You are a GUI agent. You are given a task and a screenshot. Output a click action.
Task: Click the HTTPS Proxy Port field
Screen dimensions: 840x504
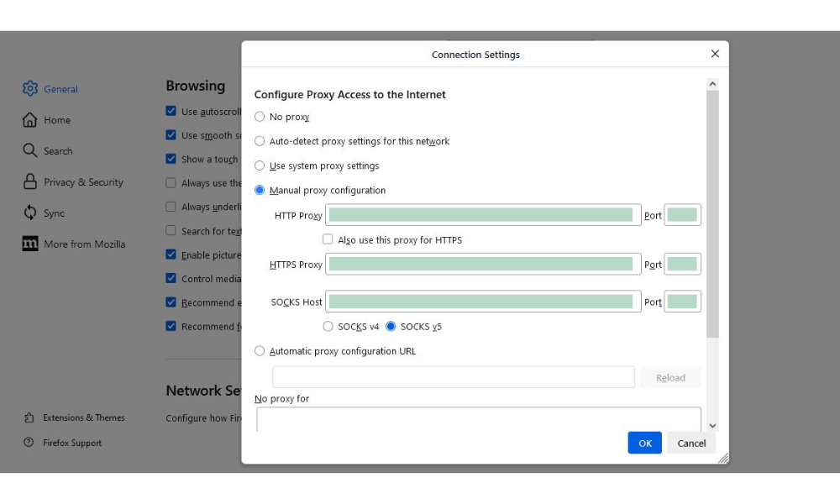tap(682, 264)
